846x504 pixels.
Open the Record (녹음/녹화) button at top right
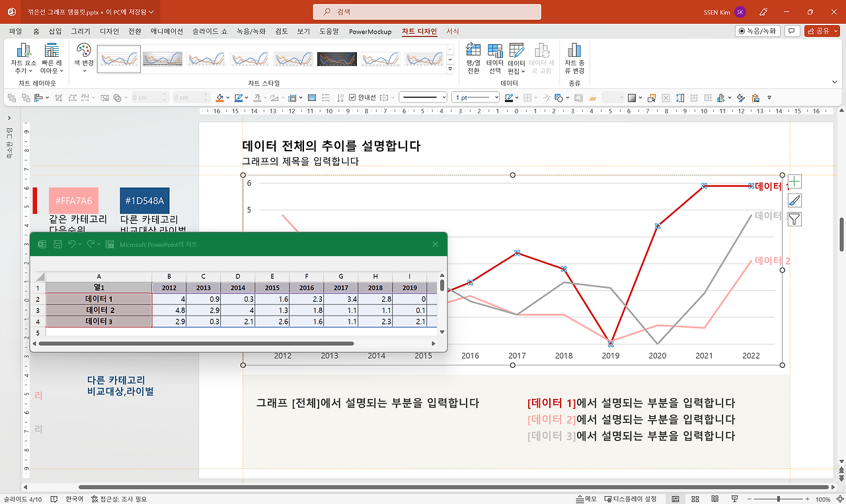click(x=758, y=31)
